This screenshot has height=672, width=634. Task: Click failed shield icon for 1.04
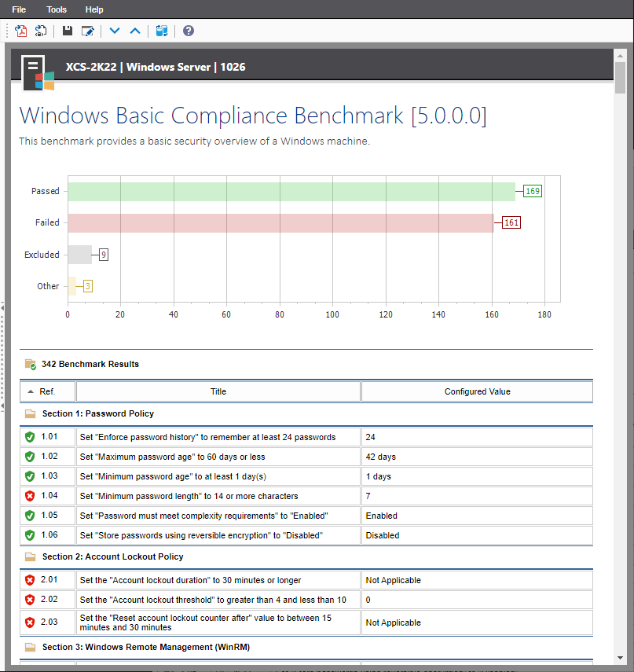pos(30,496)
